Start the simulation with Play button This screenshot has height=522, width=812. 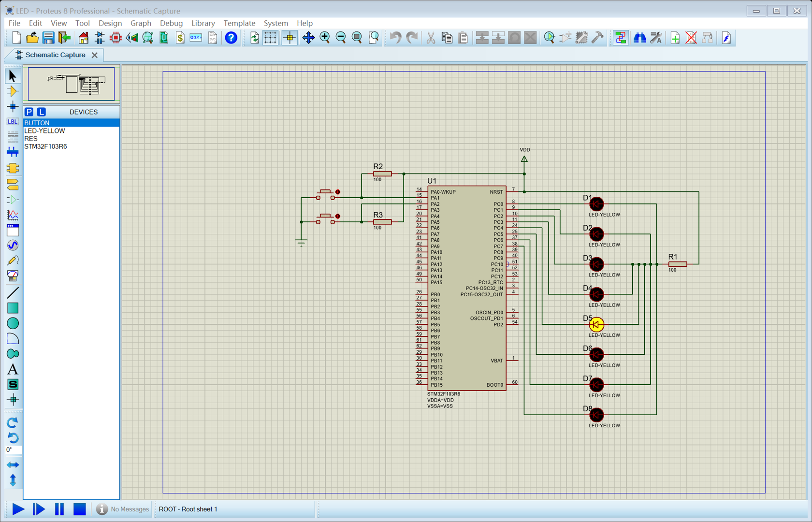point(18,509)
